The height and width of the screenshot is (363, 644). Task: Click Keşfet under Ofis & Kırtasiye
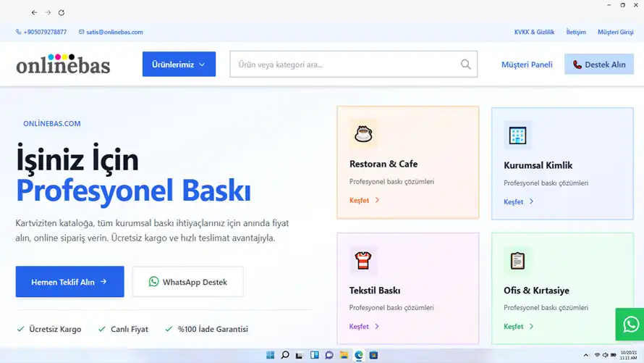tap(518, 327)
